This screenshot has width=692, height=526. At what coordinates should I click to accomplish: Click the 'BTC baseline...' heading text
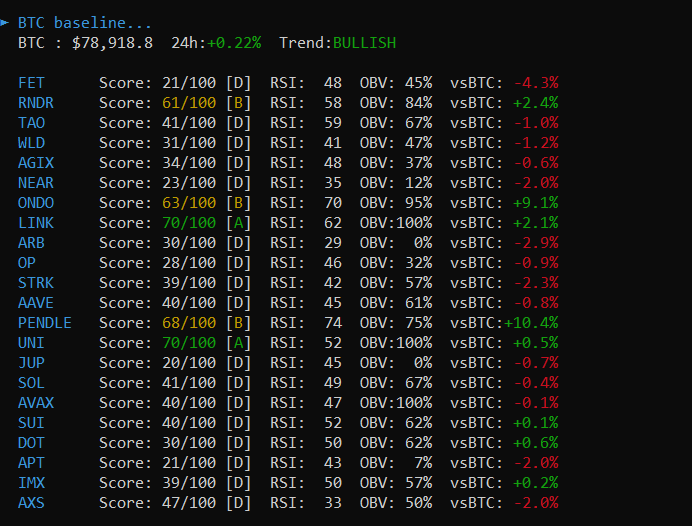tap(84, 23)
